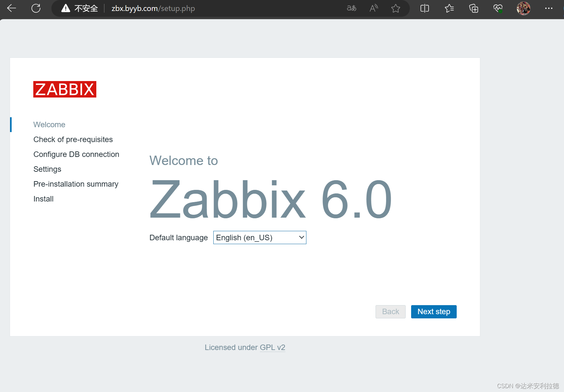Click the greyed-out Back button

[x=390, y=312]
